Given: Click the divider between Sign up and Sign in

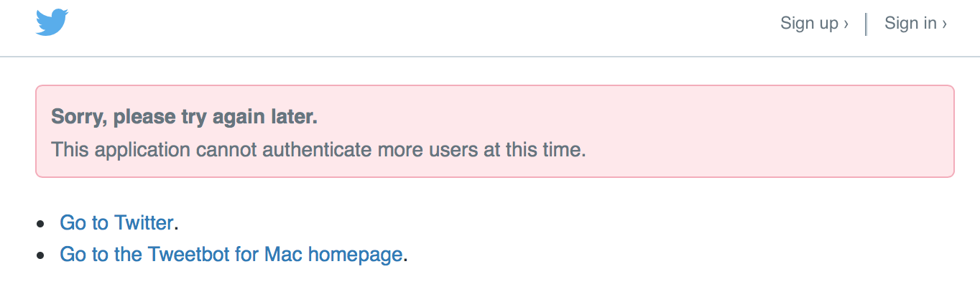Looking at the screenshot, I should [x=866, y=24].
